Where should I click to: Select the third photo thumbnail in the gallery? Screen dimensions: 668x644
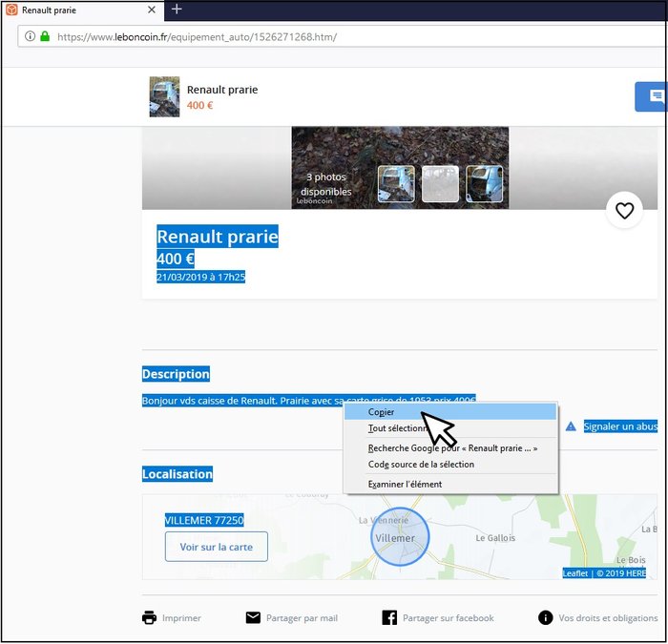point(485,183)
